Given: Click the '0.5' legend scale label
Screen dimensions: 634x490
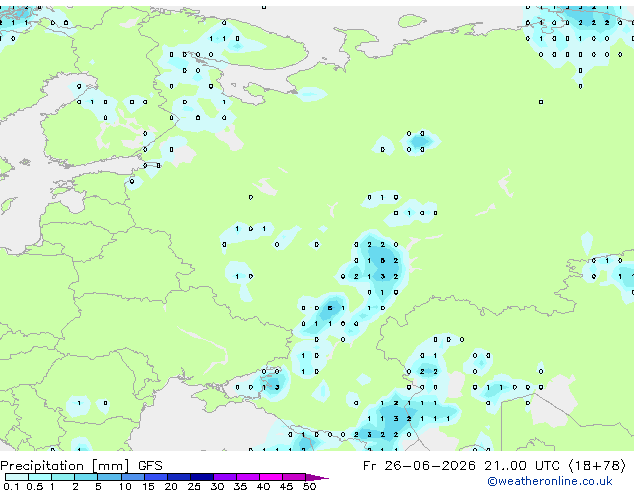Looking at the screenshot, I should 34,486.
